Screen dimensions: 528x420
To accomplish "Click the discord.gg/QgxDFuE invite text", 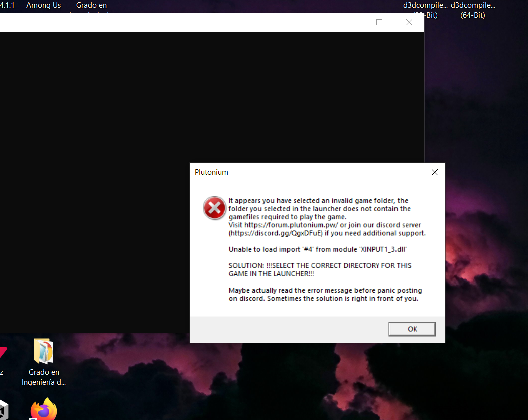I will (x=276, y=233).
